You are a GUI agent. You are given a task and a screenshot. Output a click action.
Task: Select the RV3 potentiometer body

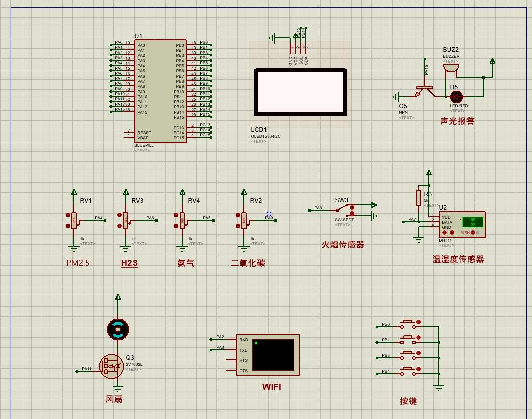point(126,220)
